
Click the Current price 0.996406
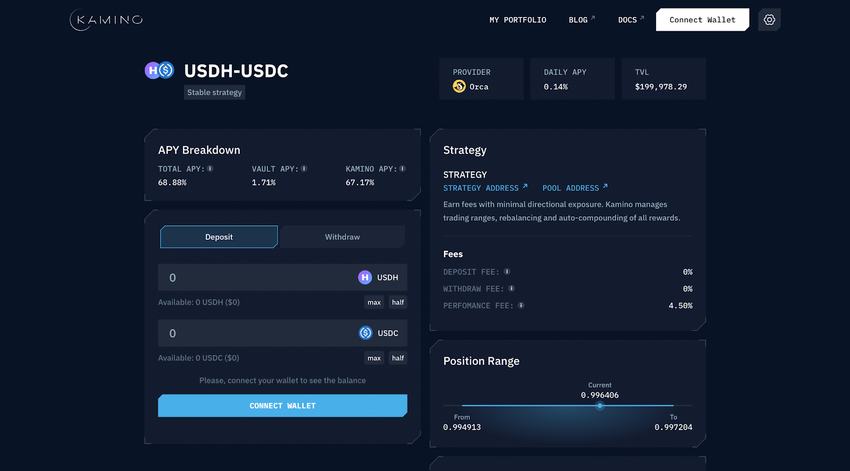pyautogui.click(x=600, y=395)
